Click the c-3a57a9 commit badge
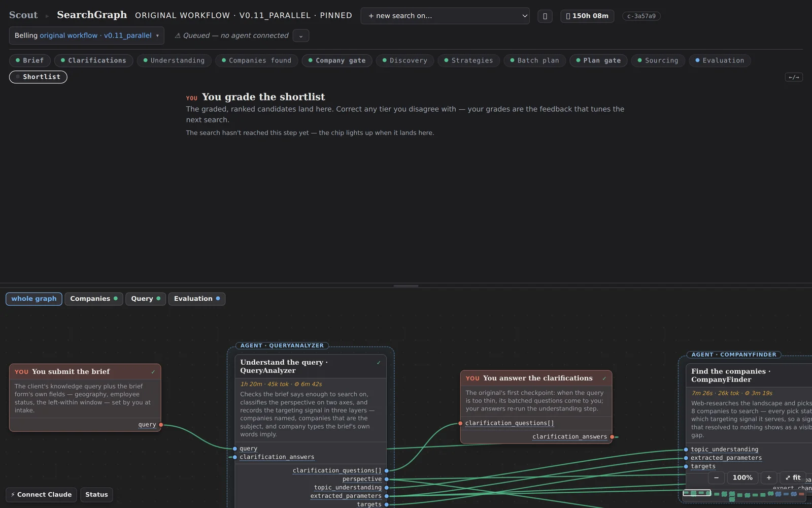Viewport: 812px width, 508px height. [x=641, y=16]
